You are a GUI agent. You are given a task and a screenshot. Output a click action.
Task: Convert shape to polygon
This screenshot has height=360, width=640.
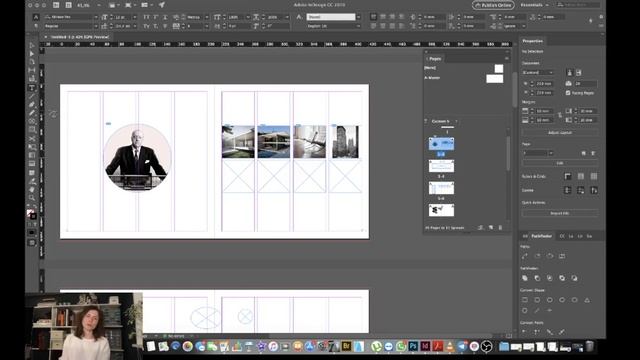coord(525,311)
